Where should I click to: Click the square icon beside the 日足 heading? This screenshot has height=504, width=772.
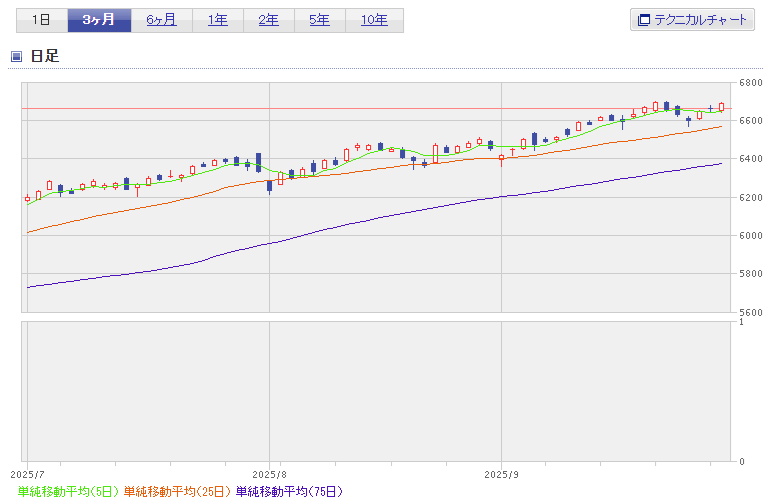click(16, 56)
